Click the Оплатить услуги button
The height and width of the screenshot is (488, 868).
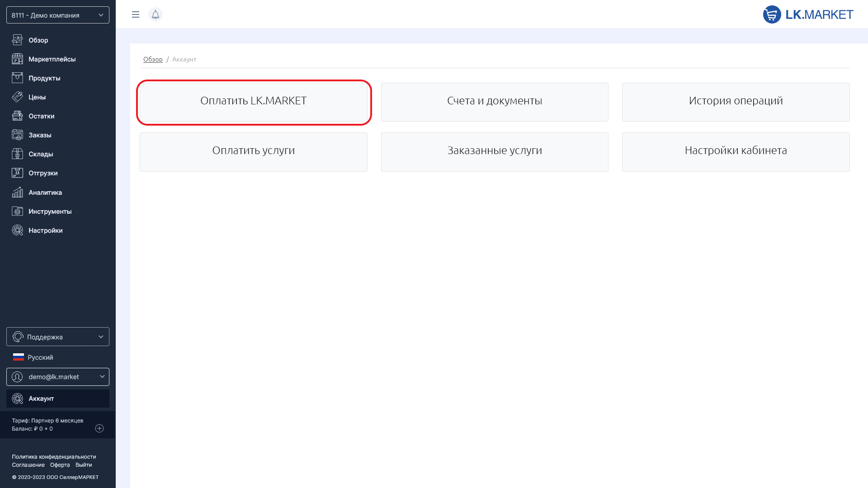254,152
